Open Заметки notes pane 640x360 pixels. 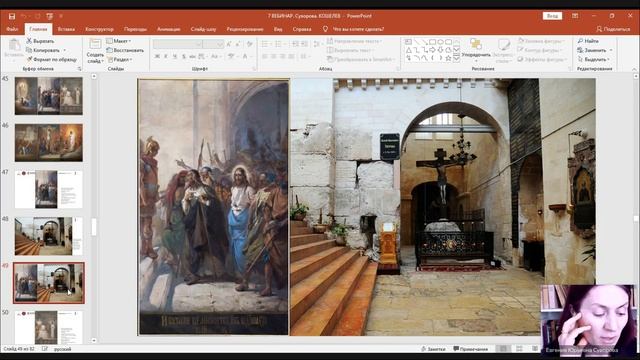433,349
